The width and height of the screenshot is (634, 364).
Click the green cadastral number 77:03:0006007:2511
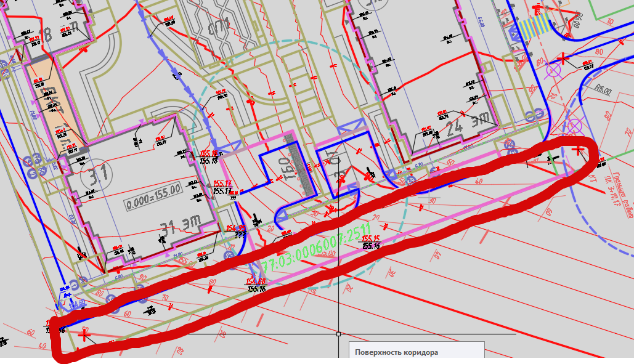click(x=316, y=248)
